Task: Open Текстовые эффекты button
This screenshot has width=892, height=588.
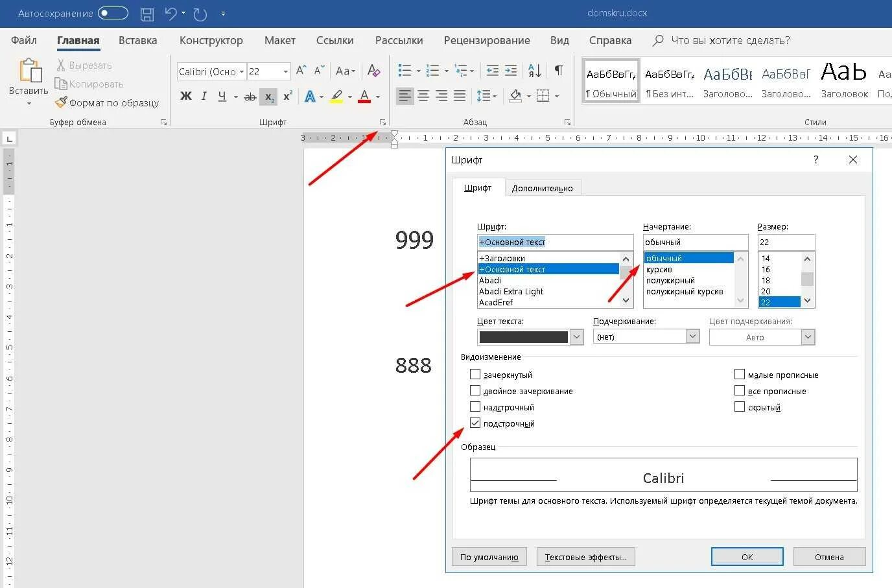Action: (586, 557)
